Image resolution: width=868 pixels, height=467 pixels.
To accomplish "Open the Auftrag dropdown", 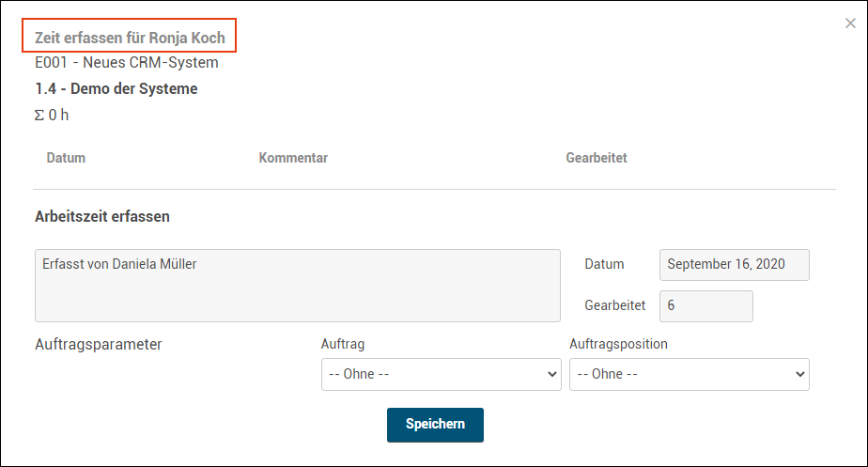I will click(442, 374).
